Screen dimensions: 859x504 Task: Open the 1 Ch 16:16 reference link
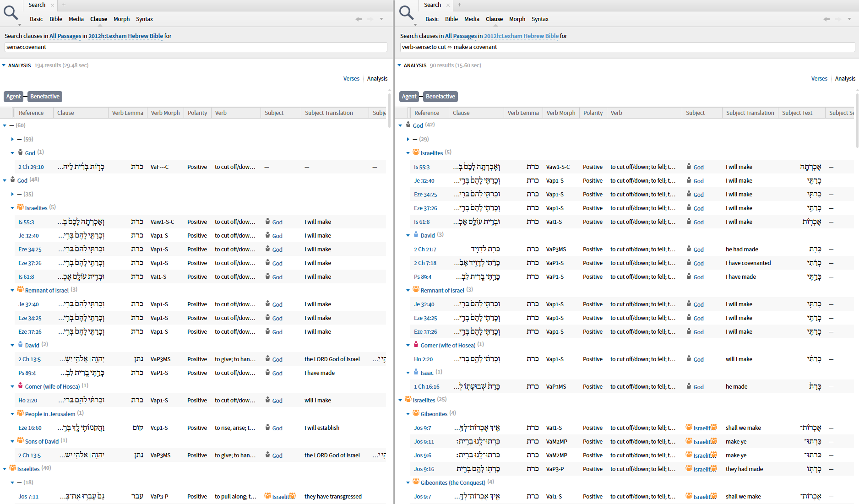[x=426, y=387]
